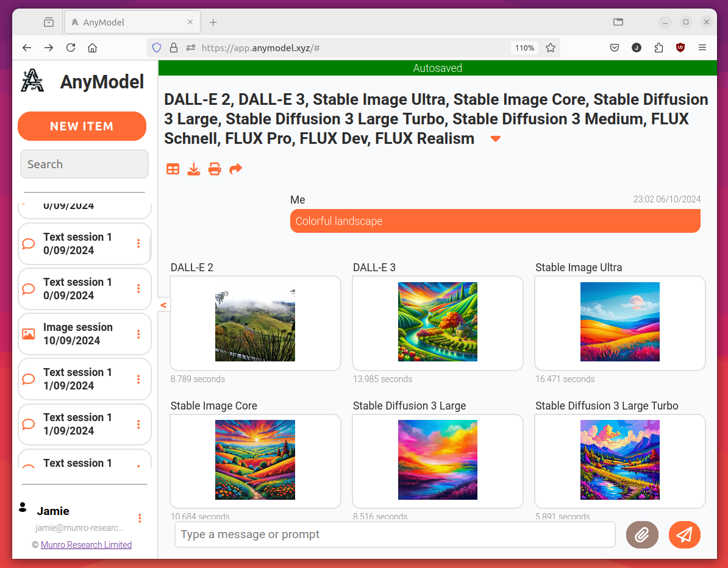Click the '8.789 seconds' timing text
This screenshot has width=728, height=568.
click(198, 379)
